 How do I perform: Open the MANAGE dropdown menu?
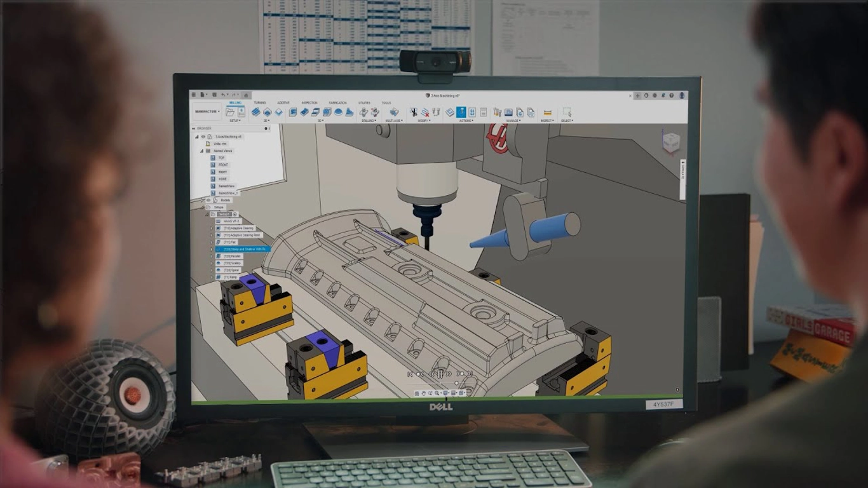click(513, 121)
